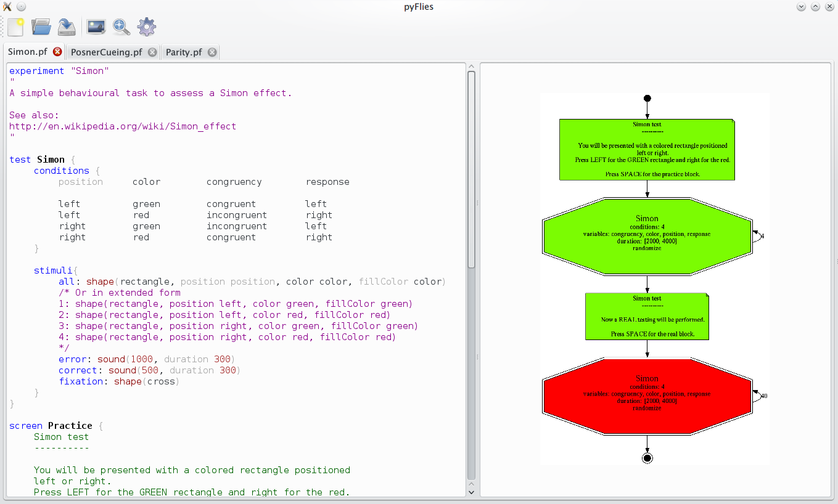Click the Wikipedia Simon_effect URL line
The image size is (838, 504).
pos(123,126)
